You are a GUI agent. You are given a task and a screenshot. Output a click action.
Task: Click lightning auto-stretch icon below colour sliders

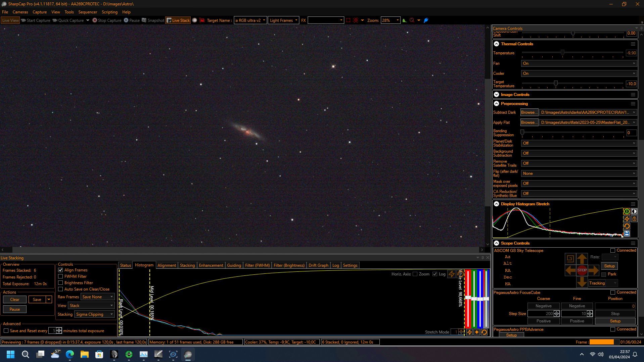469,332
